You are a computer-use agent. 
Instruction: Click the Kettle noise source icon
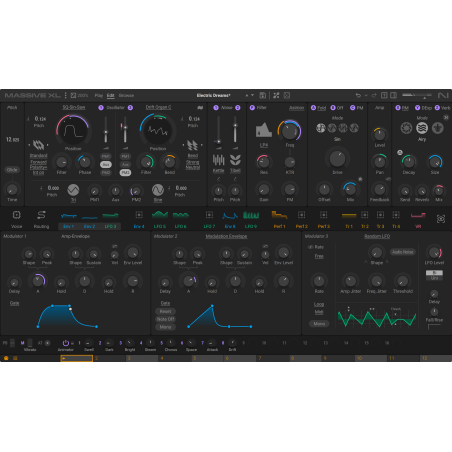218,160
